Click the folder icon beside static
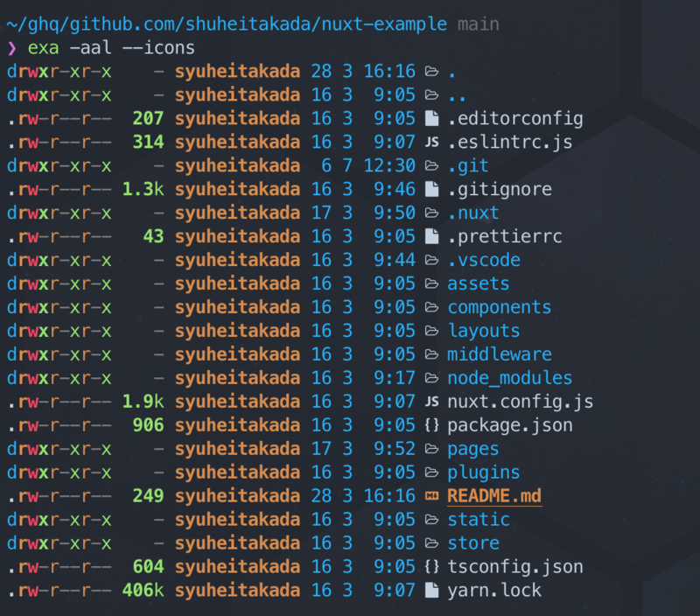The height and width of the screenshot is (616, 700). click(431, 520)
